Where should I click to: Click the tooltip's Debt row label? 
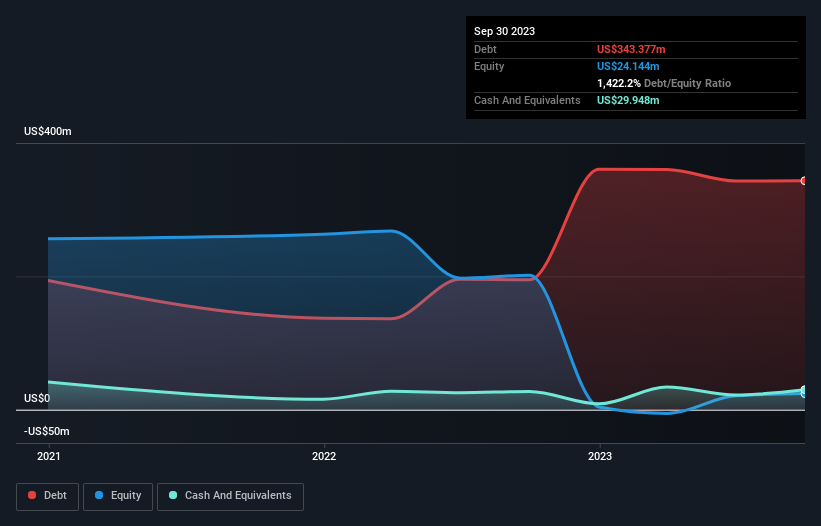[x=485, y=49]
